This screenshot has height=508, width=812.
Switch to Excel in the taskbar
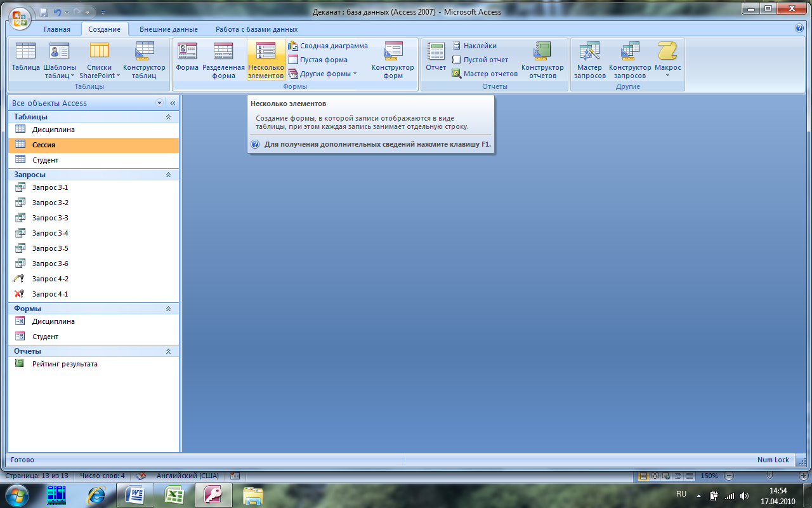click(x=174, y=495)
